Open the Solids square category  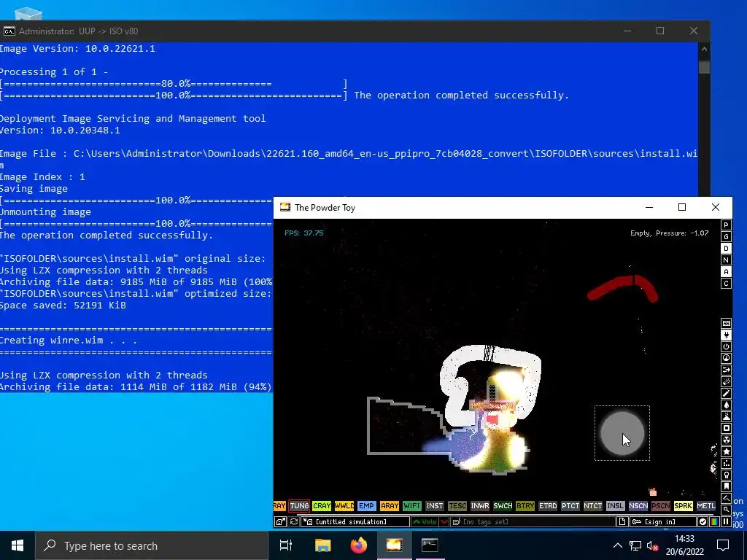point(726,428)
